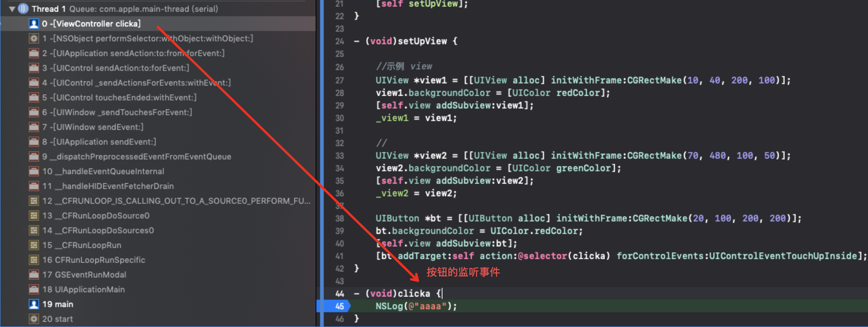Click the building icon of frame 14
This screenshot has width=868, height=327.
click(34, 230)
